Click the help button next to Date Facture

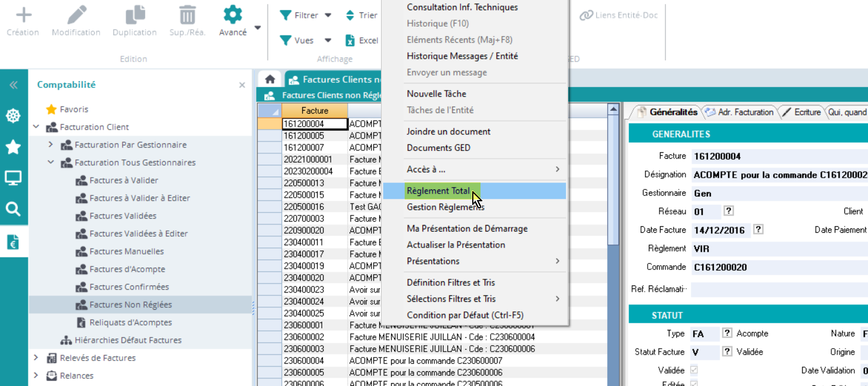point(758,230)
